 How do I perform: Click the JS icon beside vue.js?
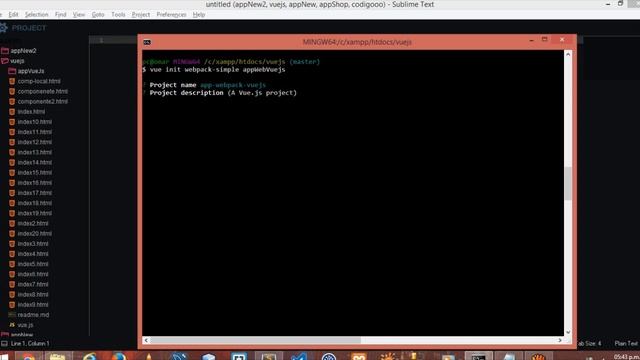point(12,325)
